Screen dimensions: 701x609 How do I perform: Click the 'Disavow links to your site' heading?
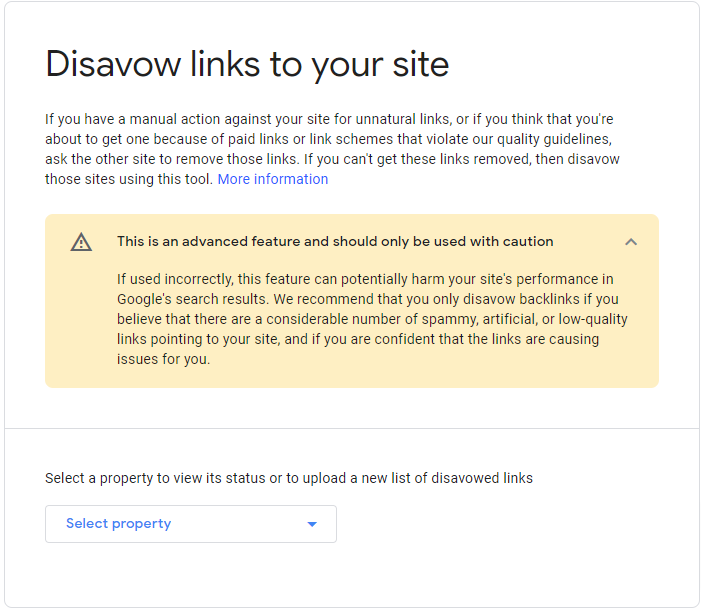pos(247,65)
